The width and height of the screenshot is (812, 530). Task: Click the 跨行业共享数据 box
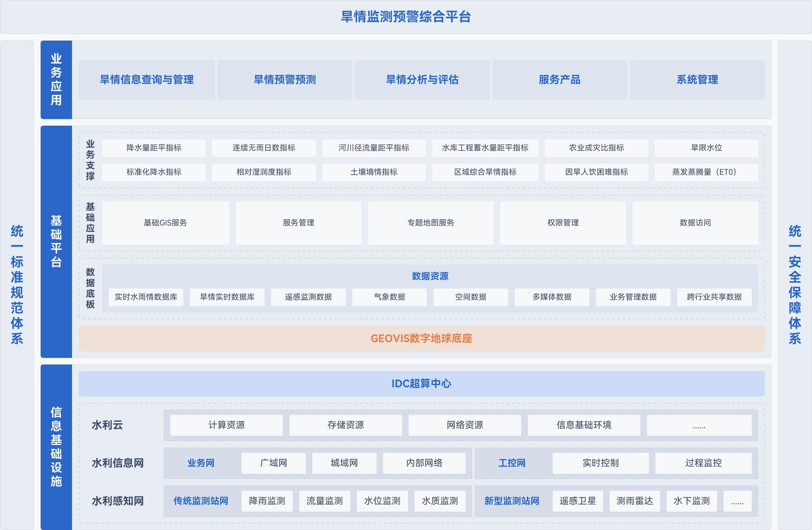pos(714,297)
